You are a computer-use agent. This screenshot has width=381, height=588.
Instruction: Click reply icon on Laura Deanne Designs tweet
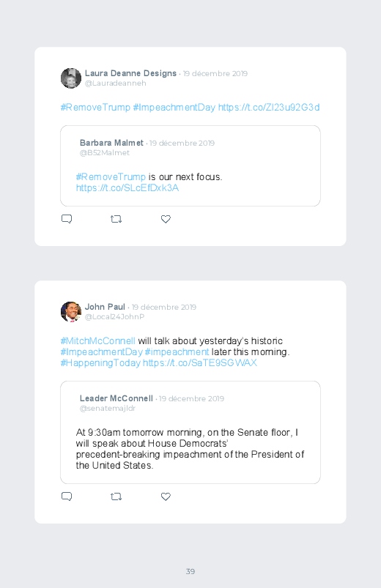[x=67, y=219]
